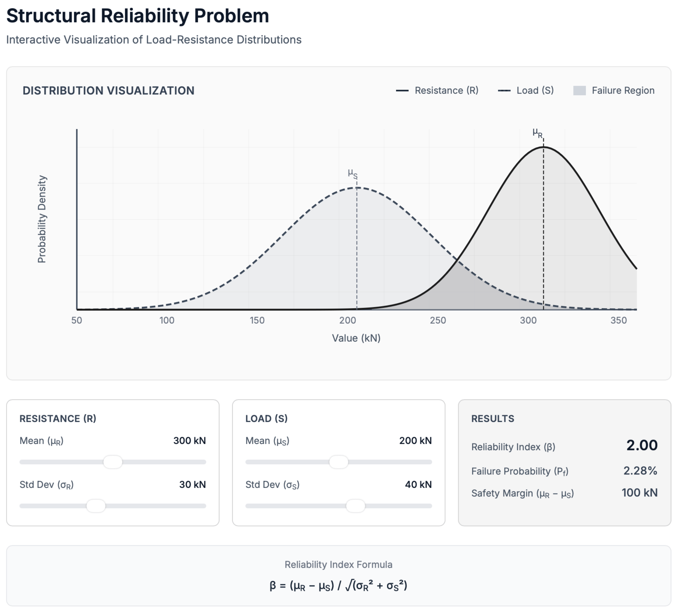Click the Failure Region legend swatch

coord(579,91)
